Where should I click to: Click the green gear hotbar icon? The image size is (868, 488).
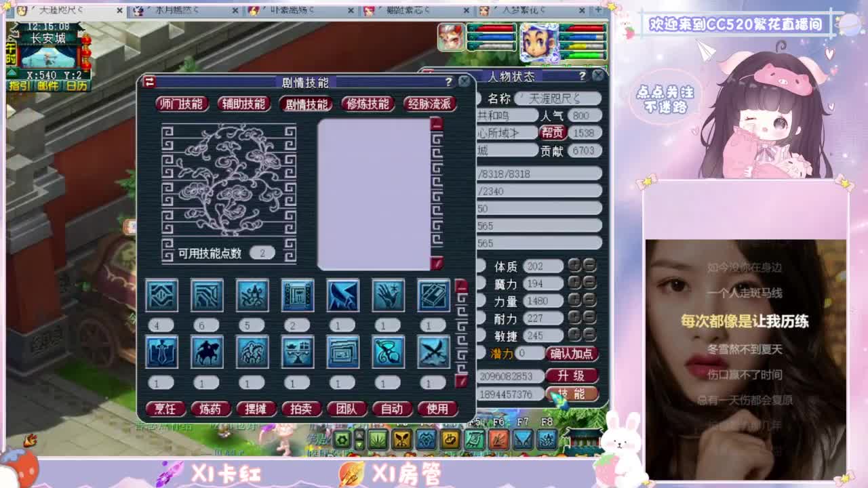click(x=342, y=440)
